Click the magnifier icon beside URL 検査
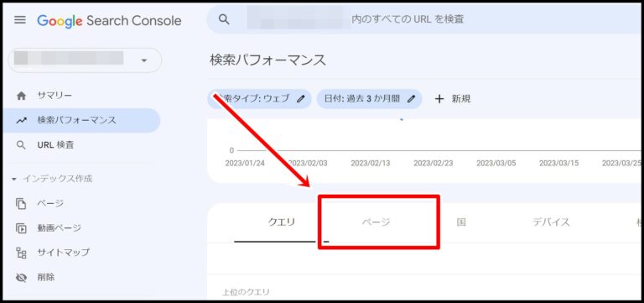Viewport: 644px width, 303px height. (21, 145)
